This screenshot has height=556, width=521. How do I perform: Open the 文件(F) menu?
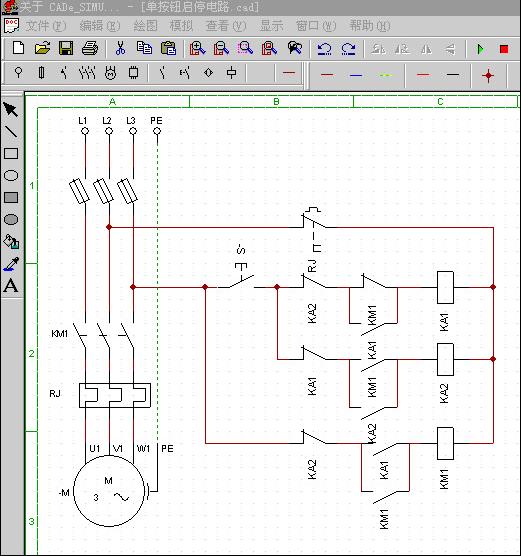[x=46, y=26]
